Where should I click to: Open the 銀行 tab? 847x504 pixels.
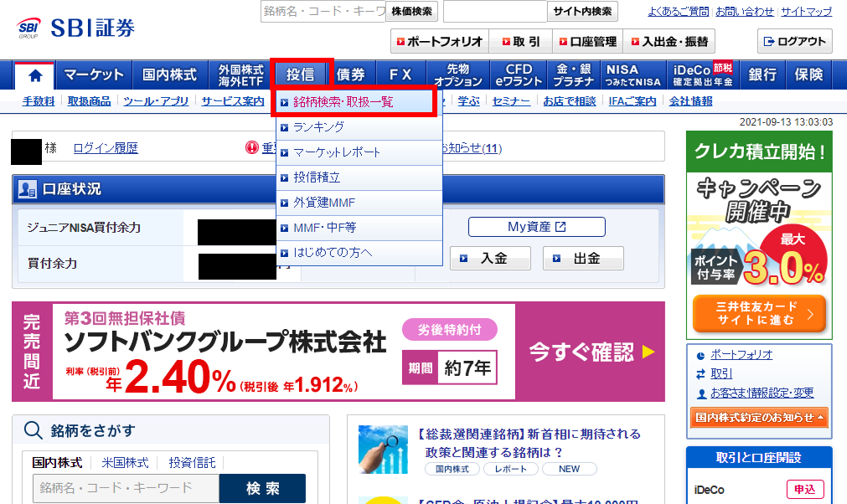762,75
